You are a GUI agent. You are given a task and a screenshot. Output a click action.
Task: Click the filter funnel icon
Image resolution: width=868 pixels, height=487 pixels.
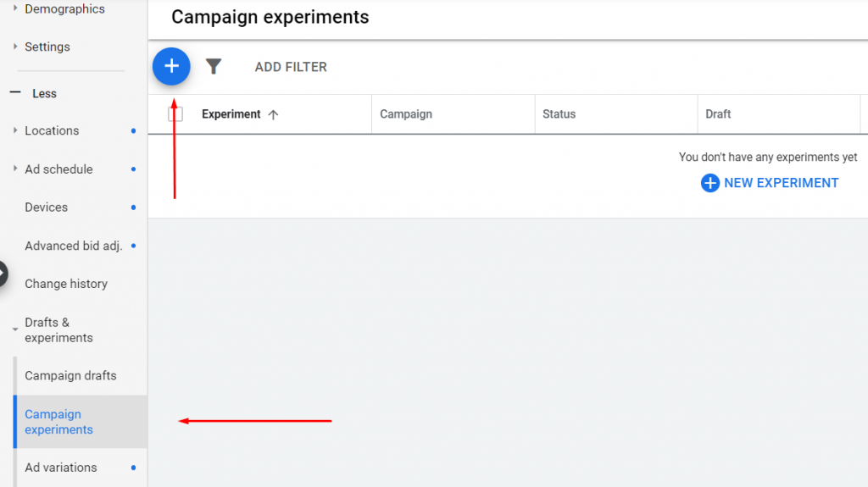214,66
